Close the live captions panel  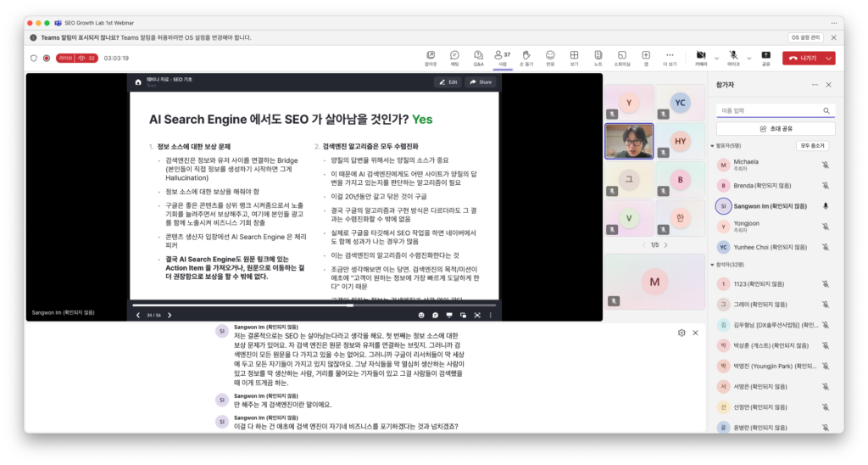(x=695, y=333)
